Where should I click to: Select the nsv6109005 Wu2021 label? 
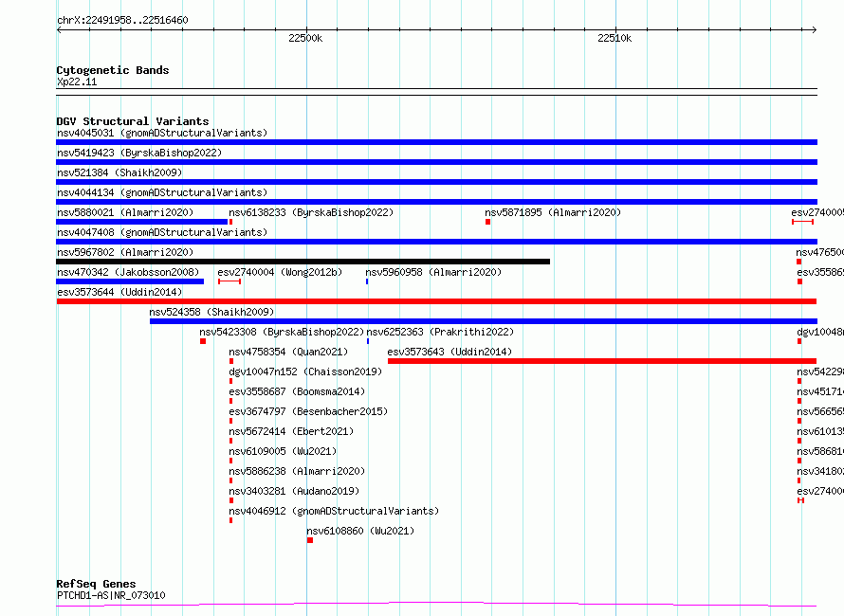tap(283, 451)
